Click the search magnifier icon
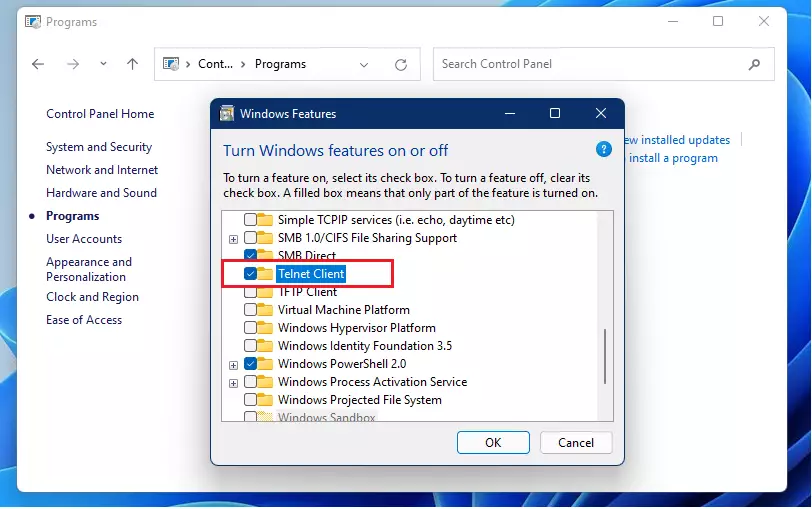812x509 pixels. coord(755,64)
